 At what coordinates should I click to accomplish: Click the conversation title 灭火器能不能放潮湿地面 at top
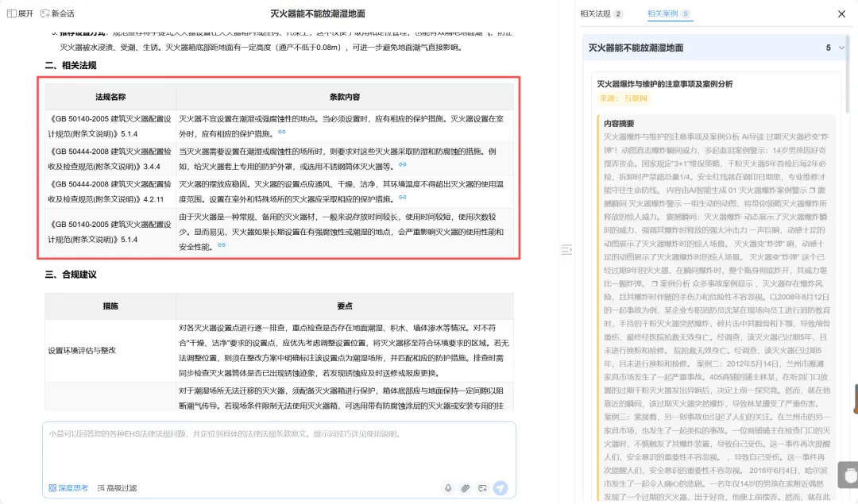[317, 13]
